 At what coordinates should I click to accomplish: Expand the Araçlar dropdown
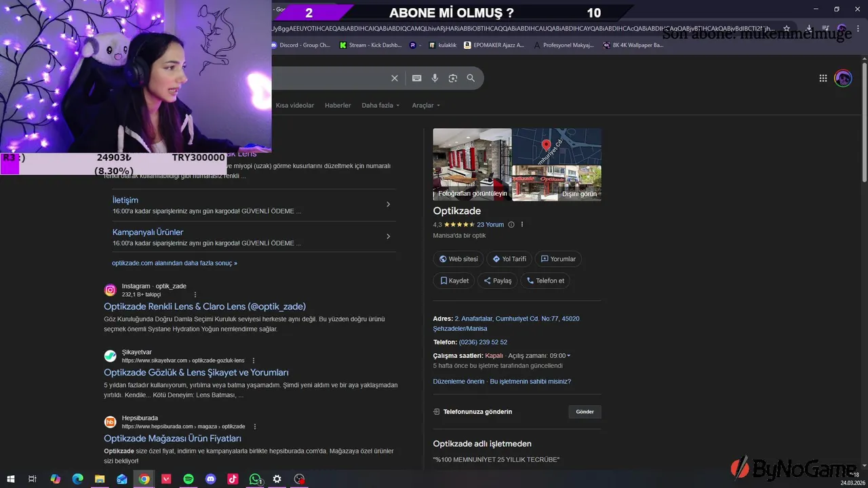426,106
